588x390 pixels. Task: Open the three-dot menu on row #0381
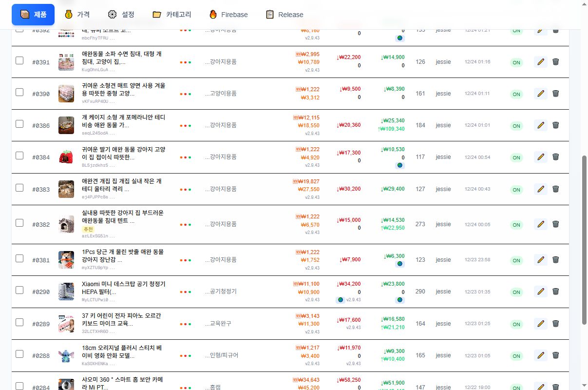click(x=185, y=259)
